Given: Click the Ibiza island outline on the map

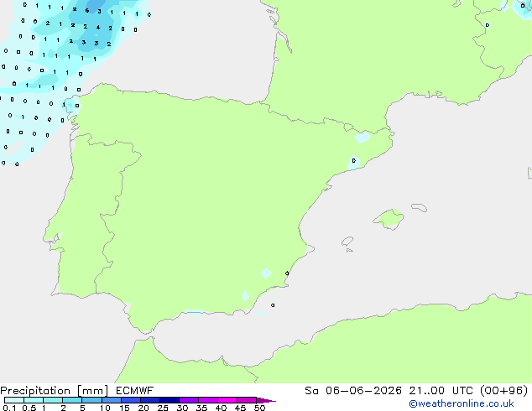Looking at the screenshot, I should coord(347,242).
